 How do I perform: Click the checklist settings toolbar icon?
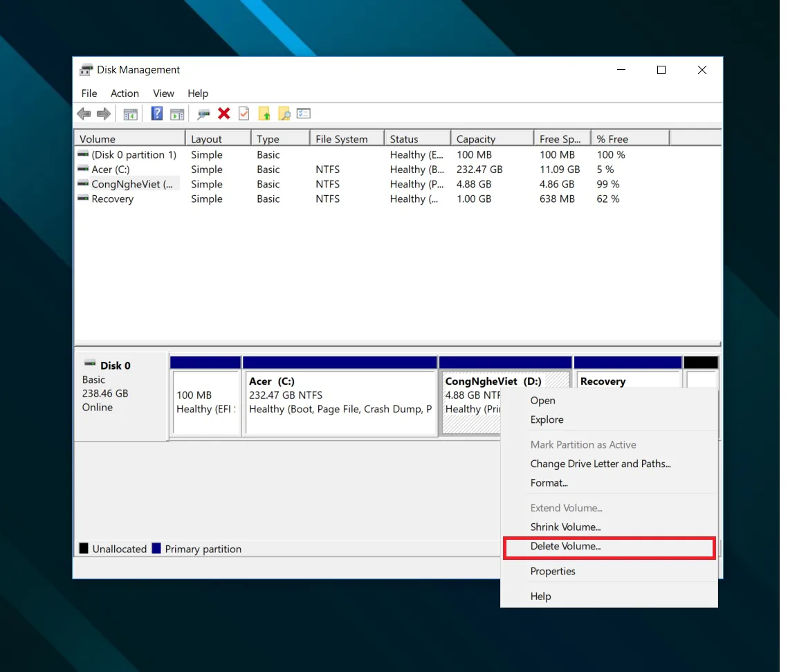[304, 113]
